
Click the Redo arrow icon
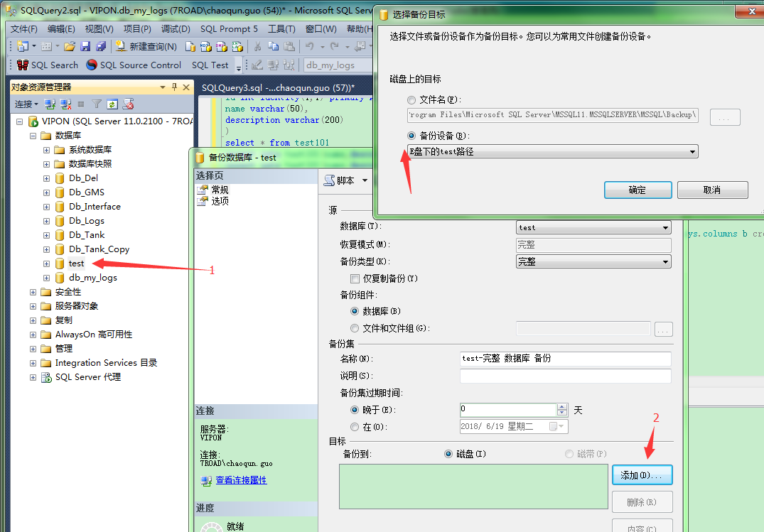click(334, 46)
